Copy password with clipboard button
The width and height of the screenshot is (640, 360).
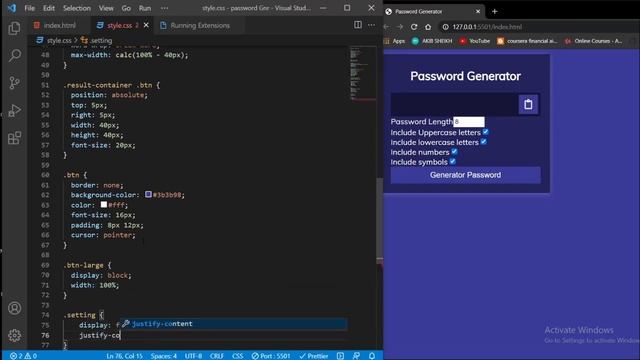528,104
